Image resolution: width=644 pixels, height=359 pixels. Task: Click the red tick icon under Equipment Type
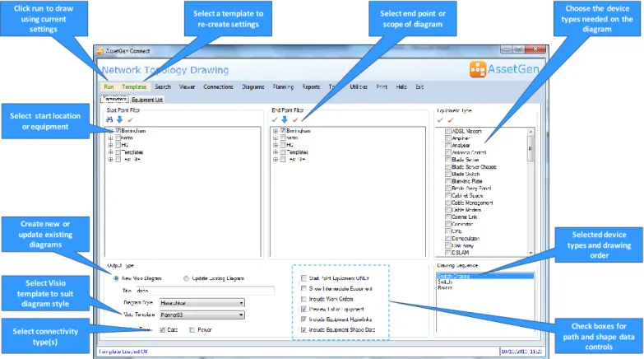click(x=451, y=120)
